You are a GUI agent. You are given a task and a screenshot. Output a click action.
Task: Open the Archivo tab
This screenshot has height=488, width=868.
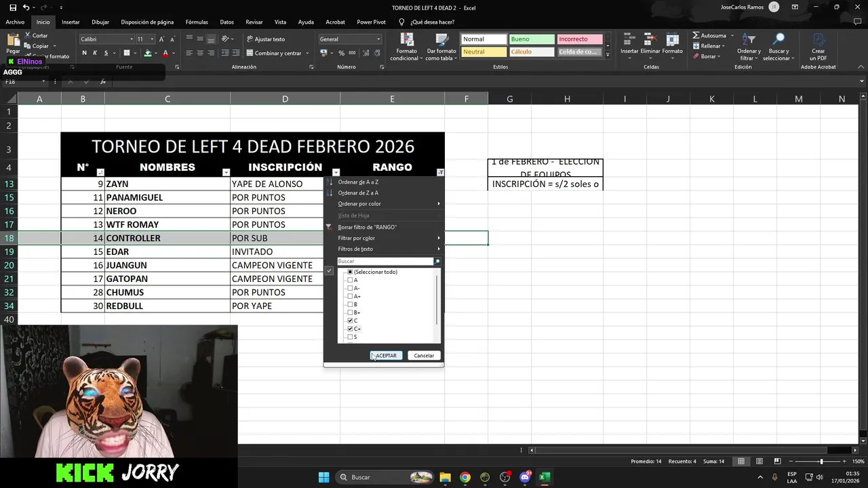tap(15, 22)
